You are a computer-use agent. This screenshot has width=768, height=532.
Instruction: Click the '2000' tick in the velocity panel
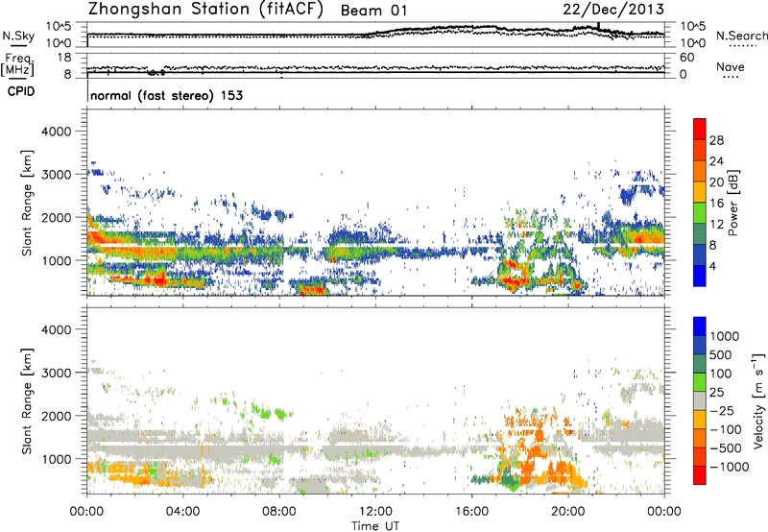[57, 416]
